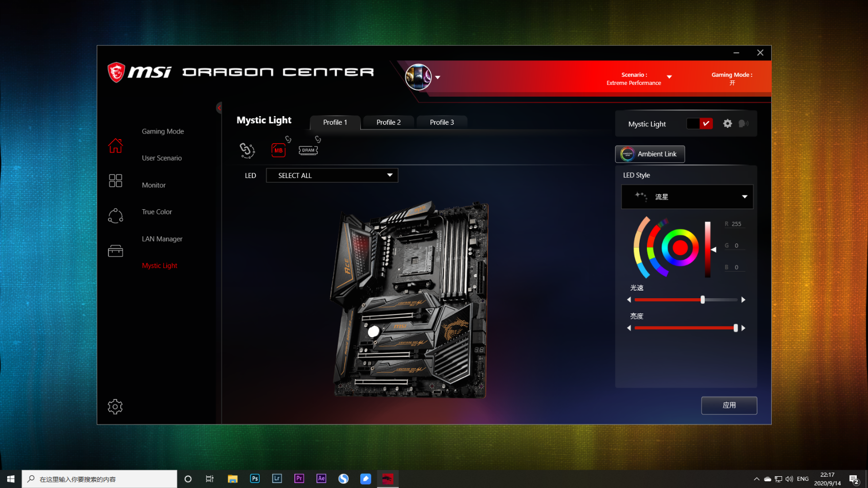Open User Scenario in the sidebar
This screenshot has height=488, width=868.
tap(162, 158)
